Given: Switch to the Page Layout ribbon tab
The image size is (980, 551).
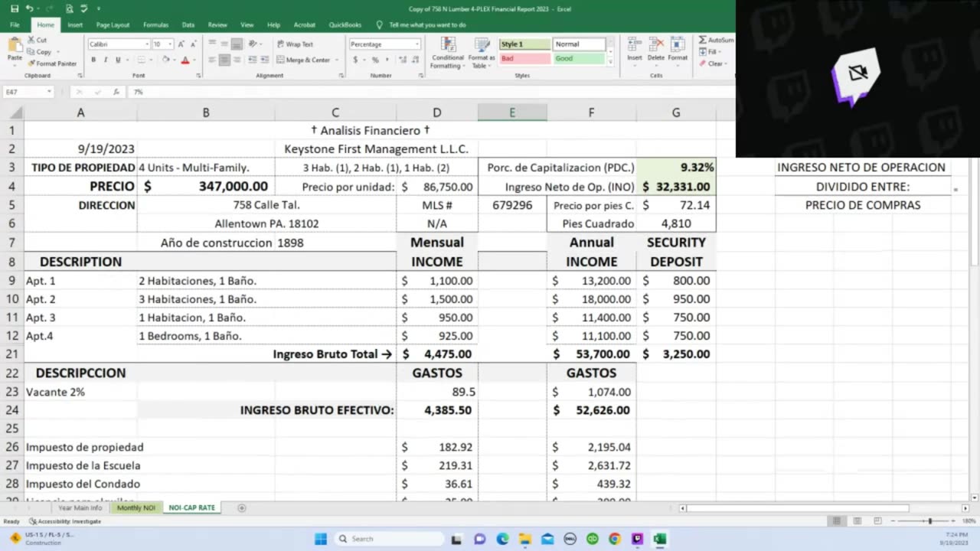Looking at the screenshot, I should (x=113, y=24).
